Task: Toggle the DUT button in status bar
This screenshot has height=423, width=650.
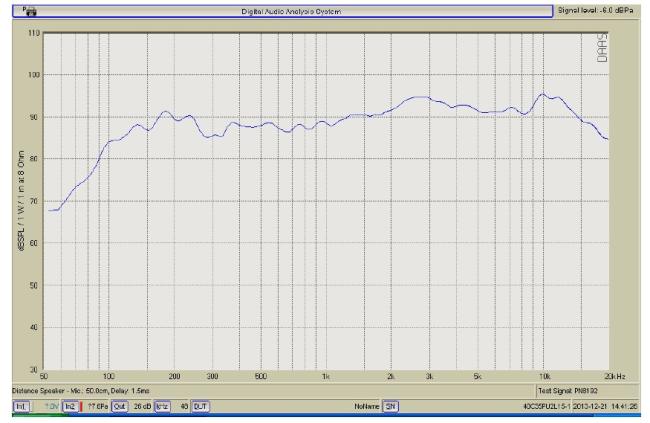Action: [x=200, y=407]
